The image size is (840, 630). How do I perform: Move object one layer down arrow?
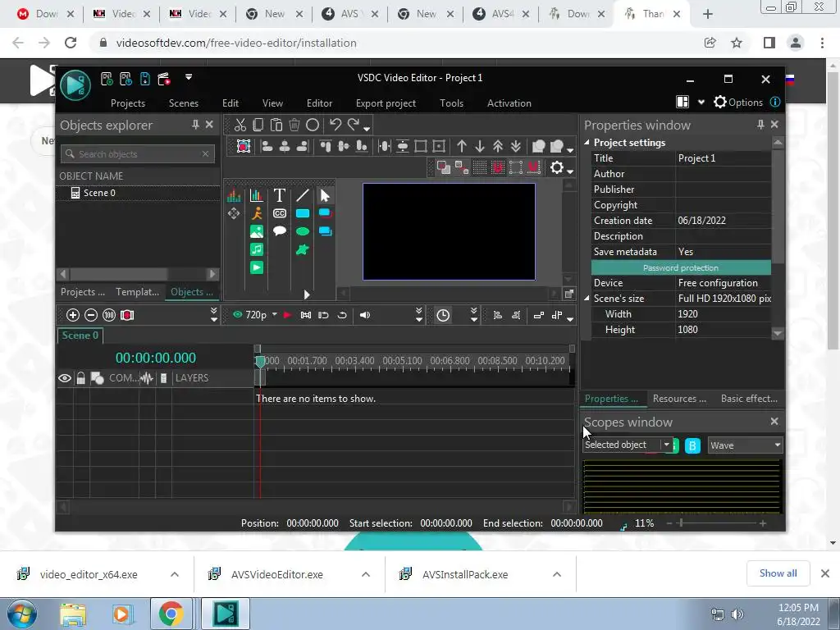pos(479,146)
